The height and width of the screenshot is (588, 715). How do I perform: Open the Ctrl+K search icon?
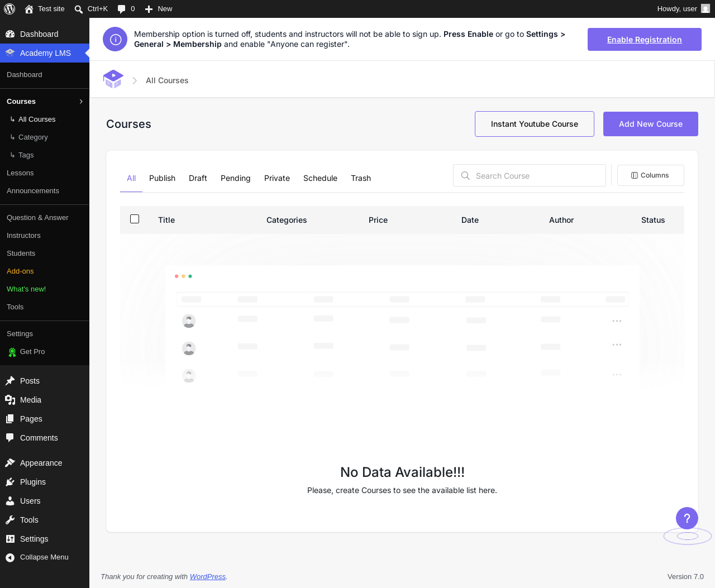(79, 9)
